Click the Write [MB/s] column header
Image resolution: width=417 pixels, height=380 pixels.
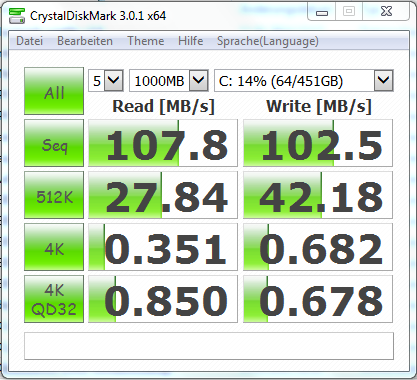[x=319, y=107]
